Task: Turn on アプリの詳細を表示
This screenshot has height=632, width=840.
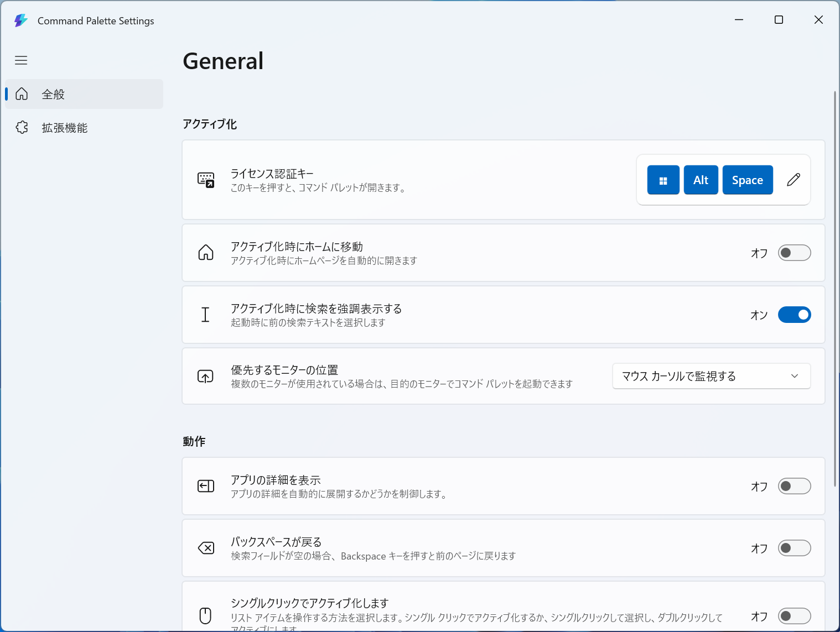Action: click(x=794, y=486)
